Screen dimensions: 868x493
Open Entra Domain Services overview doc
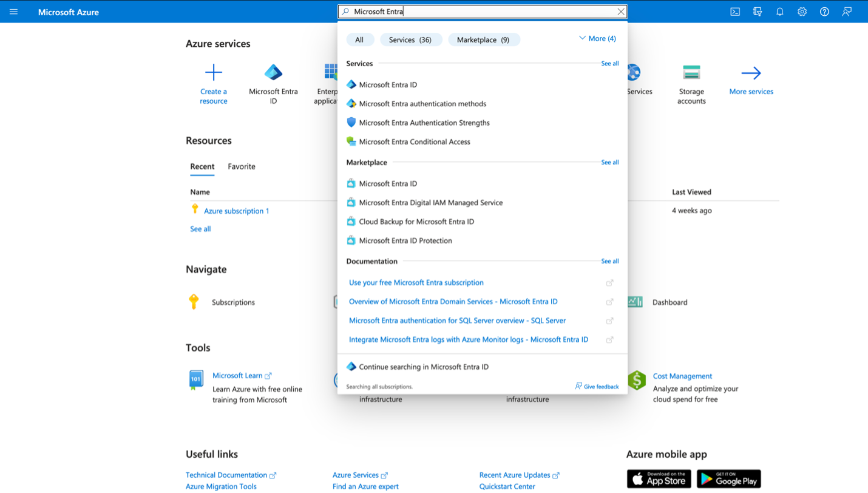453,302
